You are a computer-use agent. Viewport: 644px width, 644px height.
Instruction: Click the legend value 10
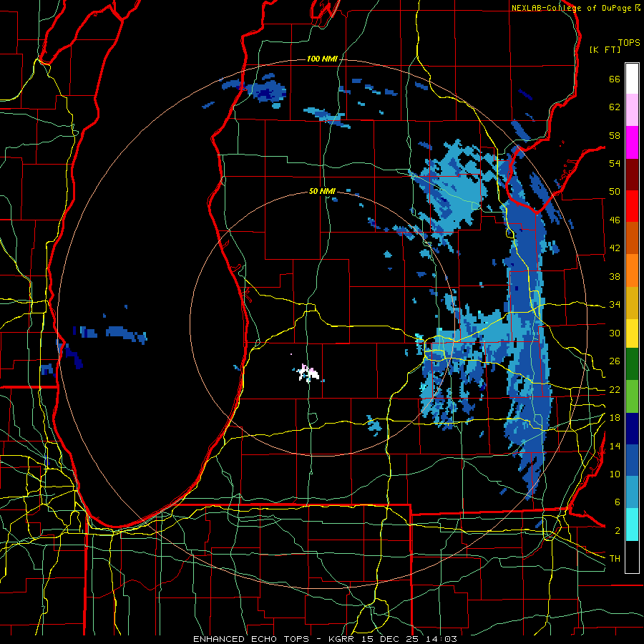coord(615,474)
